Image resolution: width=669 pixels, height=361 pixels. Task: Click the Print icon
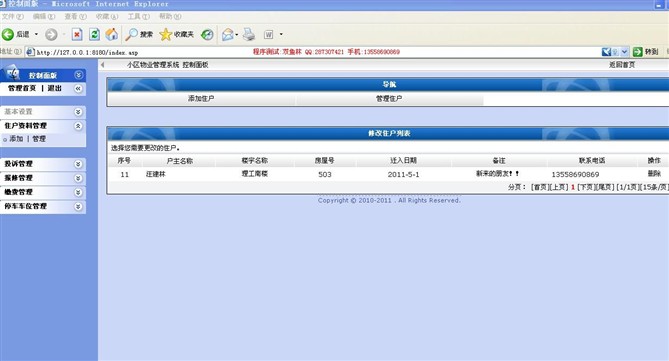(249, 35)
